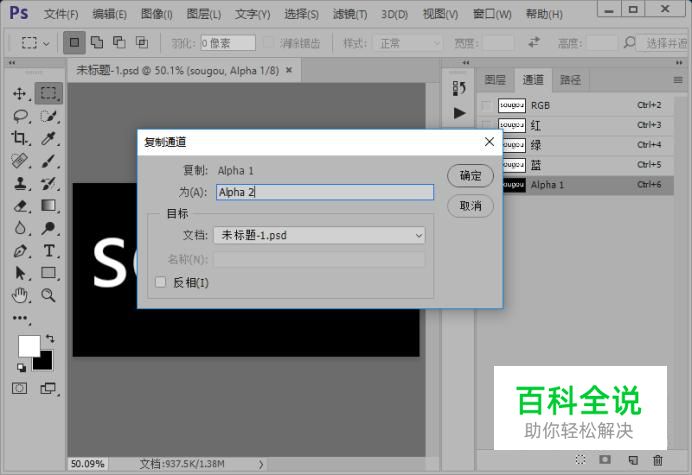Image resolution: width=692 pixels, height=475 pixels.
Task: Select the Eyedropper tool
Action: pyautogui.click(x=48, y=138)
